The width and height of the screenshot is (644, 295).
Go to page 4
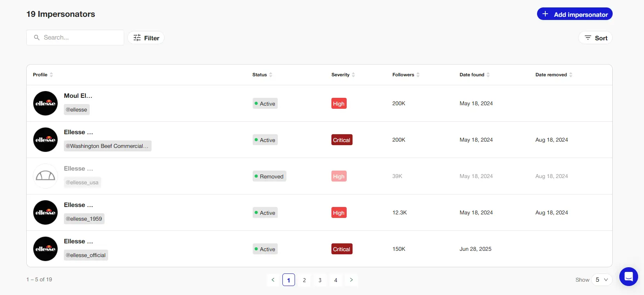(336, 280)
